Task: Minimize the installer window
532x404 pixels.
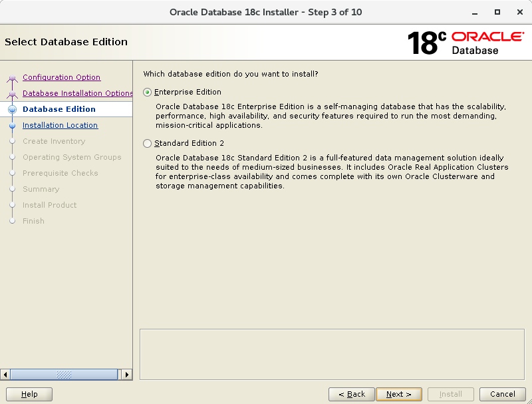Action: 475,13
